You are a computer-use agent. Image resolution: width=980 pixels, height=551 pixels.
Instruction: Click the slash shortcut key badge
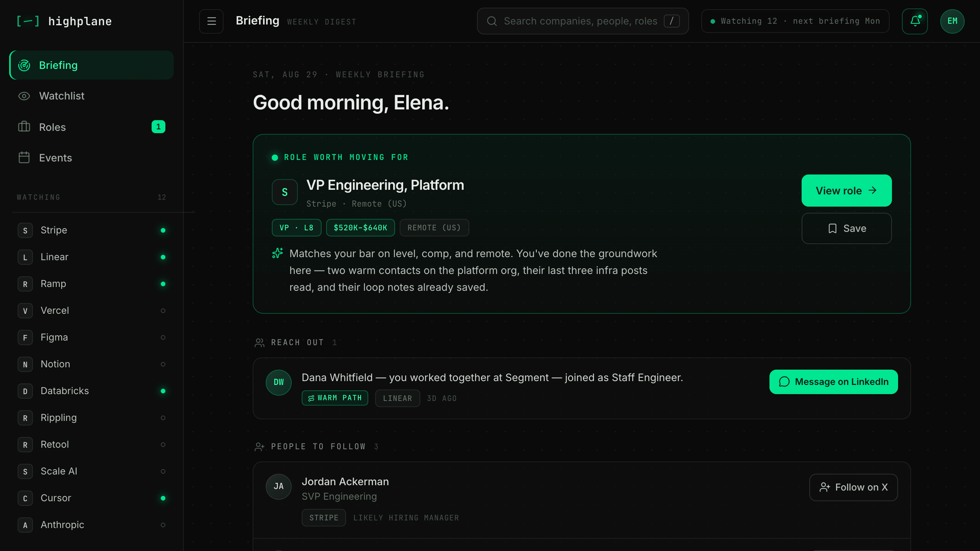[x=672, y=21]
